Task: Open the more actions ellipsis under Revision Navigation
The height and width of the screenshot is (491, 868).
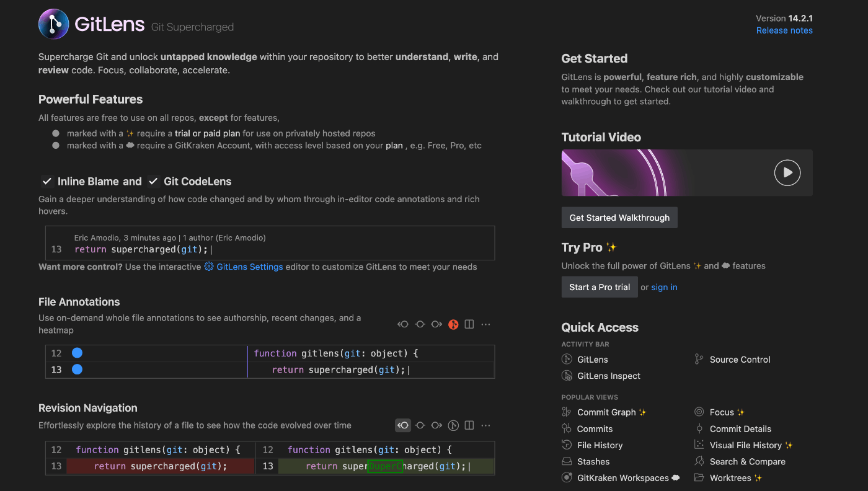Action: [485, 425]
